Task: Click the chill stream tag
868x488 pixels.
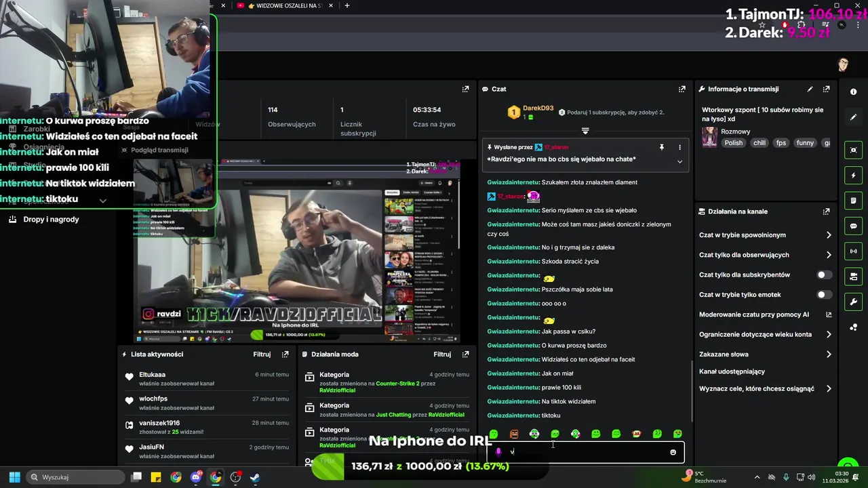Action: point(759,143)
